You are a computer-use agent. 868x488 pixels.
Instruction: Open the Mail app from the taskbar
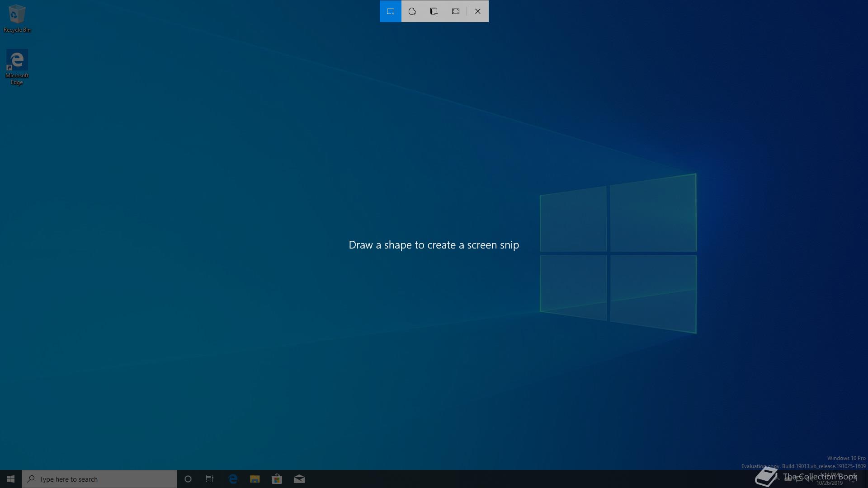click(299, 479)
